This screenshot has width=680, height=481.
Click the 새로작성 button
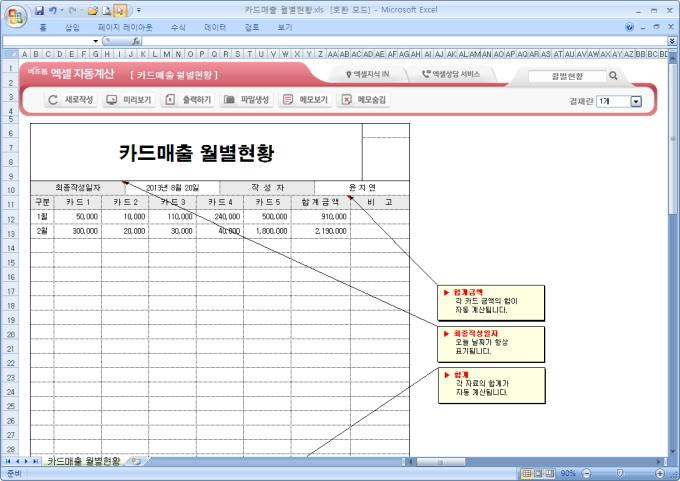(x=71, y=100)
